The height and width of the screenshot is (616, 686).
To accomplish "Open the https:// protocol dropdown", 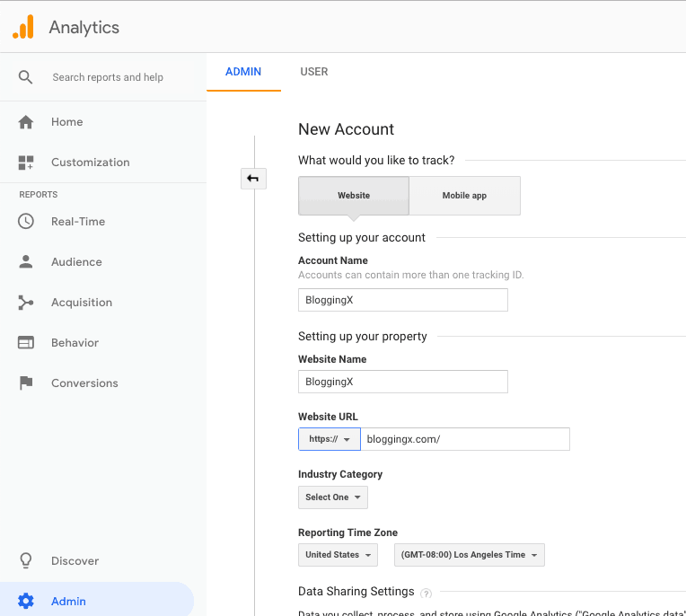I will [330, 439].
